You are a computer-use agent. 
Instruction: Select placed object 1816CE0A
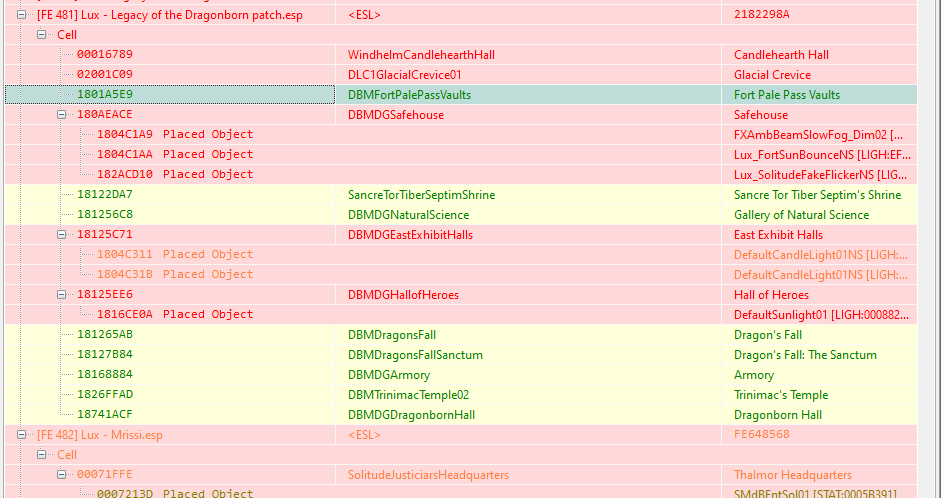pyautogui.click(x=175, y=314)
